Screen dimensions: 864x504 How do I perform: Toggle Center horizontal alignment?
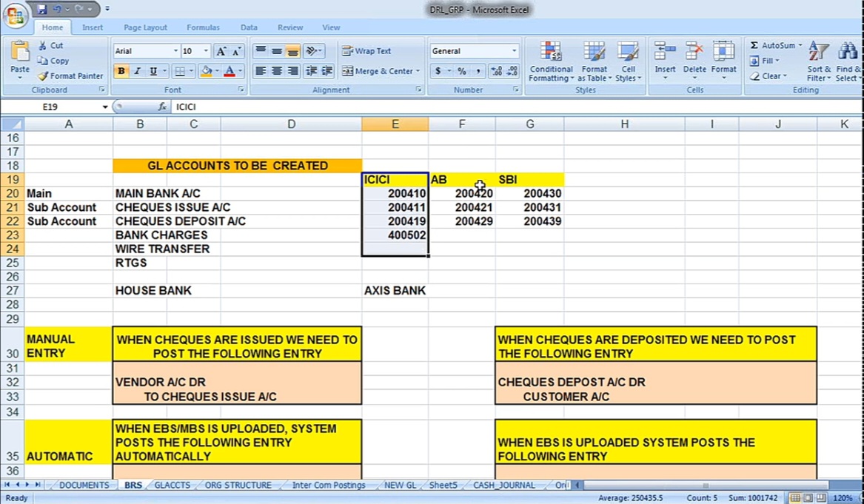277,71
